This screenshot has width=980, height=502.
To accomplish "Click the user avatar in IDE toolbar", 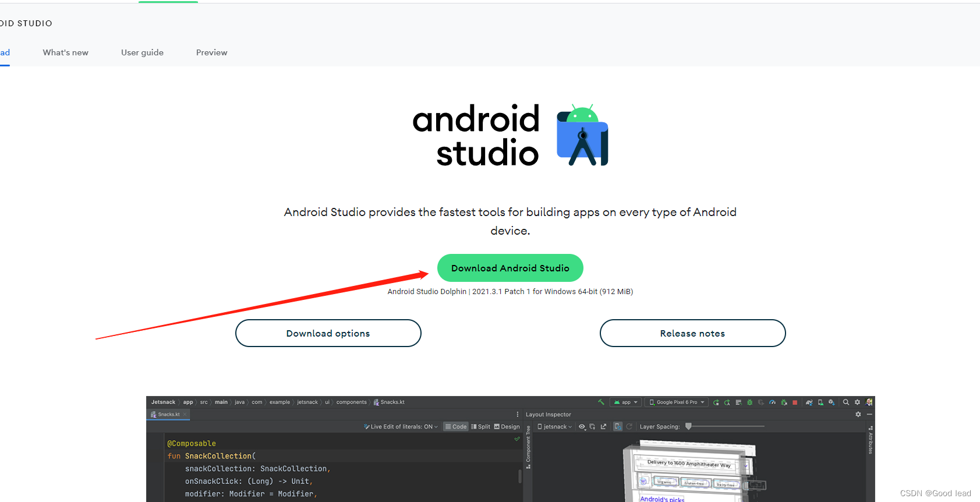I will (869, 402).
